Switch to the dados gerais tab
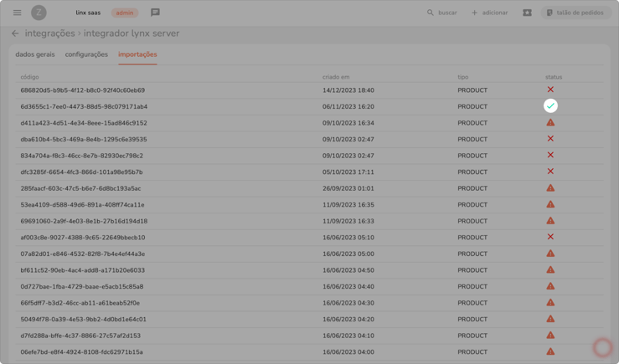This screenshot has height=364, width=619. [x=35, y=54]
